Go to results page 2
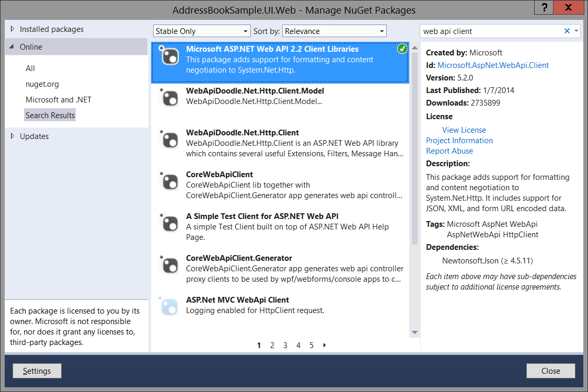 (272, 345)
